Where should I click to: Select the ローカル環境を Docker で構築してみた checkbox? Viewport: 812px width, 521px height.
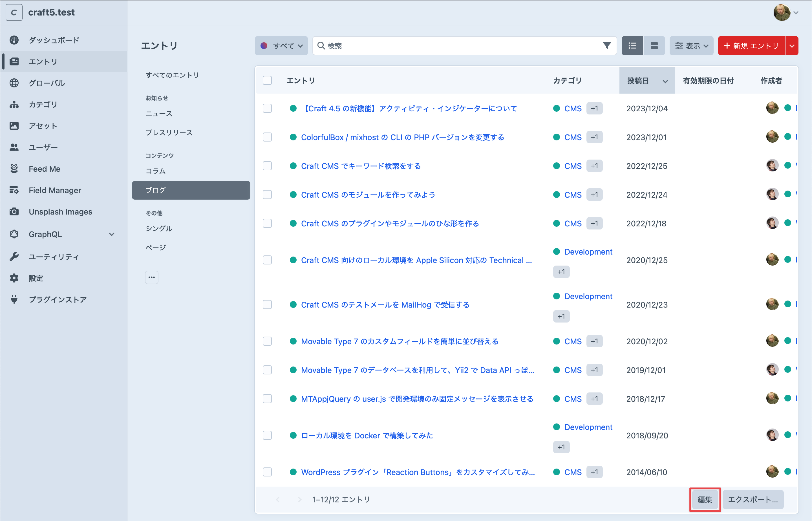pyautogui.click(x=267, y=435)
